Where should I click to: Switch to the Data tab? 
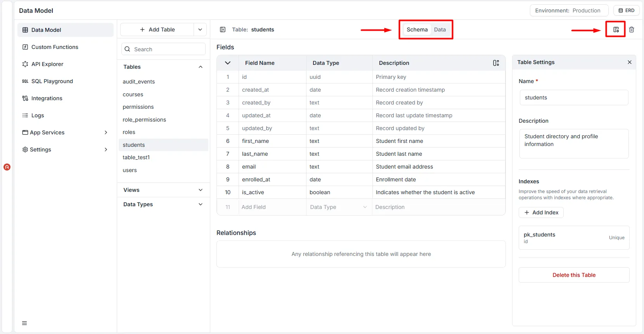(440, 30)
